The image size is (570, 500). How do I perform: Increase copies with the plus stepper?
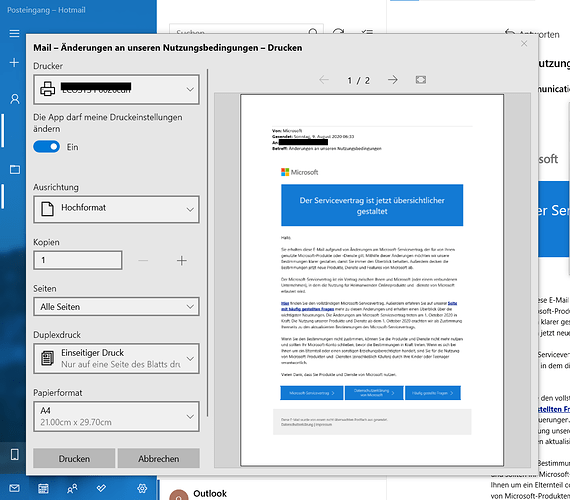[x=181, y=260]
